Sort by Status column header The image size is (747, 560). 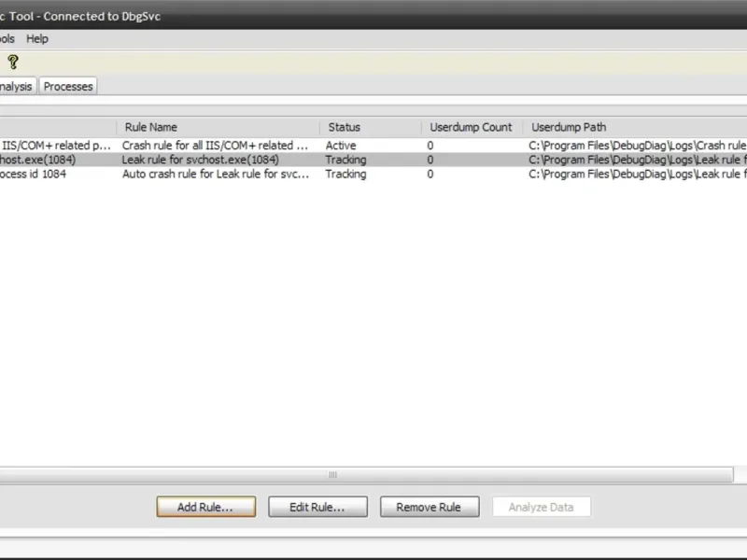[x=371, y=127]
